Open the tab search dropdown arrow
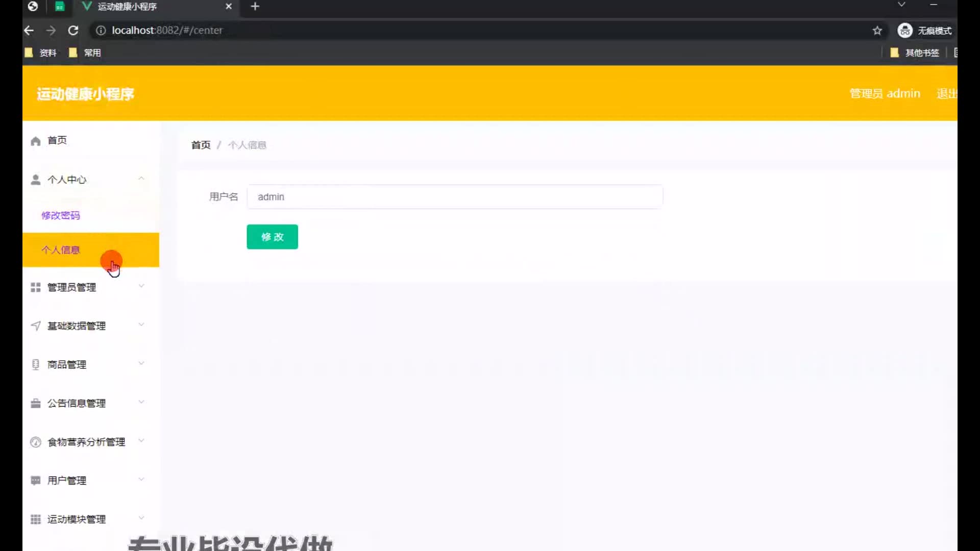The height and width of the screenshot is (551, 980). pyautogui.click(x=902, y=5)
